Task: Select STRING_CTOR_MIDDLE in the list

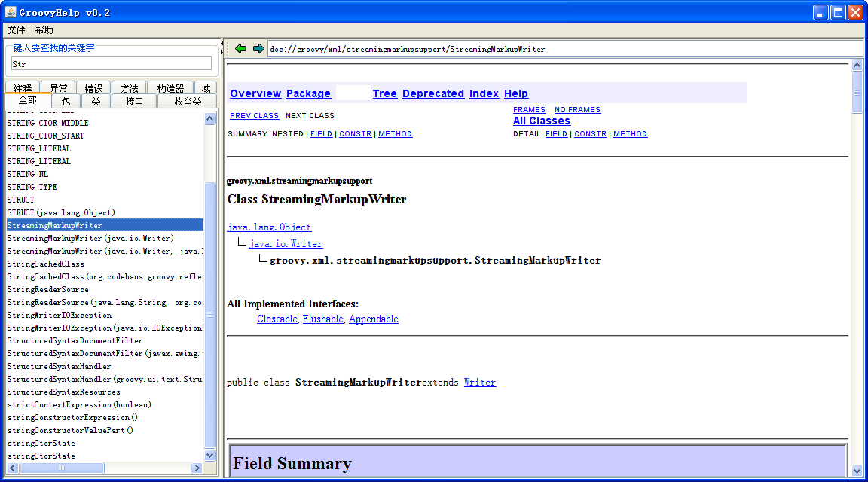Action: (x=105, y=123)
